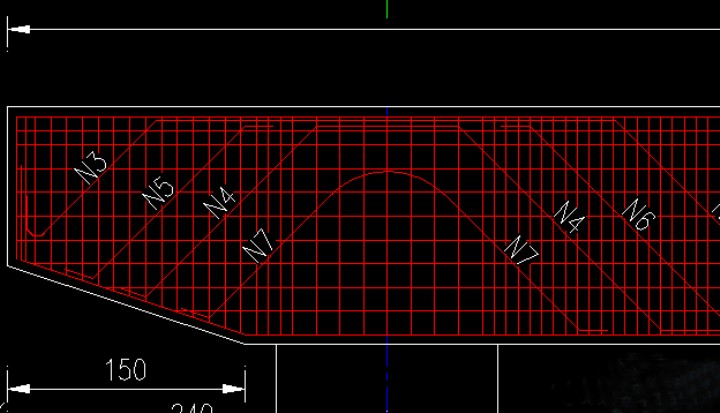
Task: Select the left N4 rebar label
Action: [x=220, y=201]
